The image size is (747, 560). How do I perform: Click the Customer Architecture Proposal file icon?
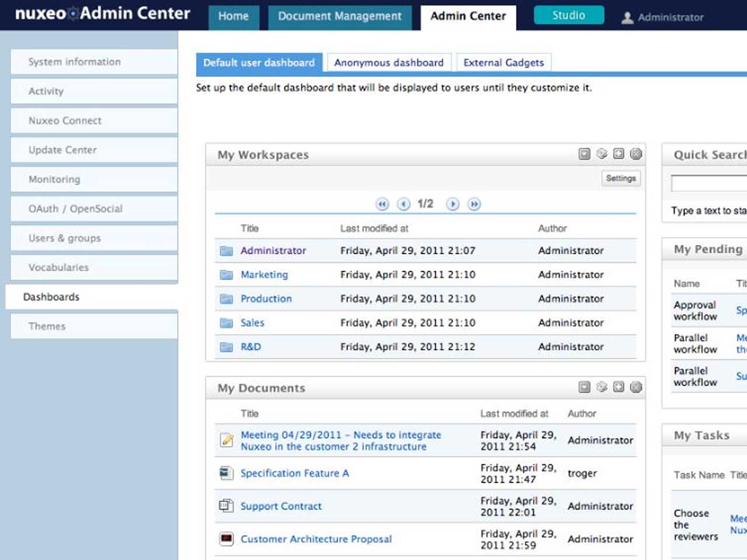[x=226, y=538]
